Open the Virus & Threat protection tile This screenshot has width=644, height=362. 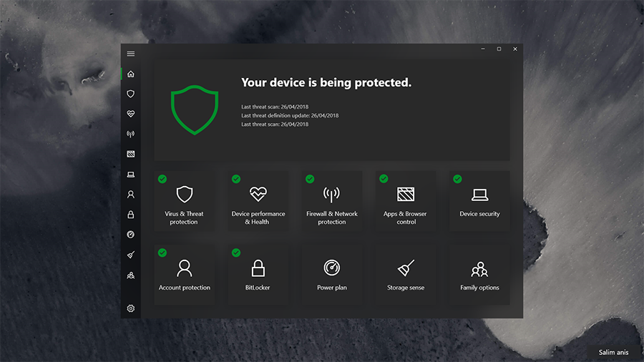(x=184, y=201)
